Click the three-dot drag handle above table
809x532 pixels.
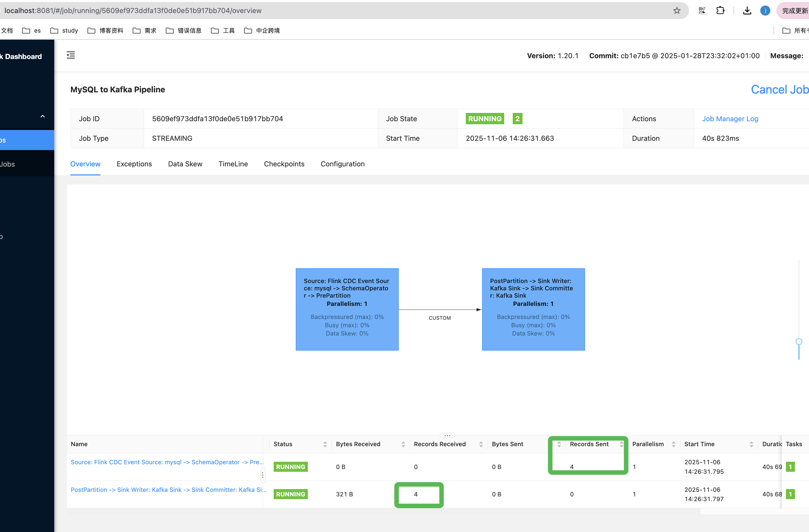447,435
